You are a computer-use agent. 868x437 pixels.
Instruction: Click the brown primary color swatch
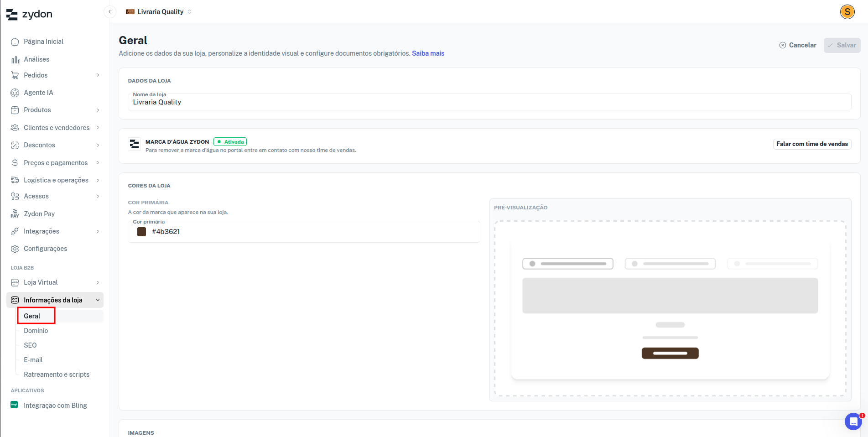pyautogui.click(x=142, y=232)
